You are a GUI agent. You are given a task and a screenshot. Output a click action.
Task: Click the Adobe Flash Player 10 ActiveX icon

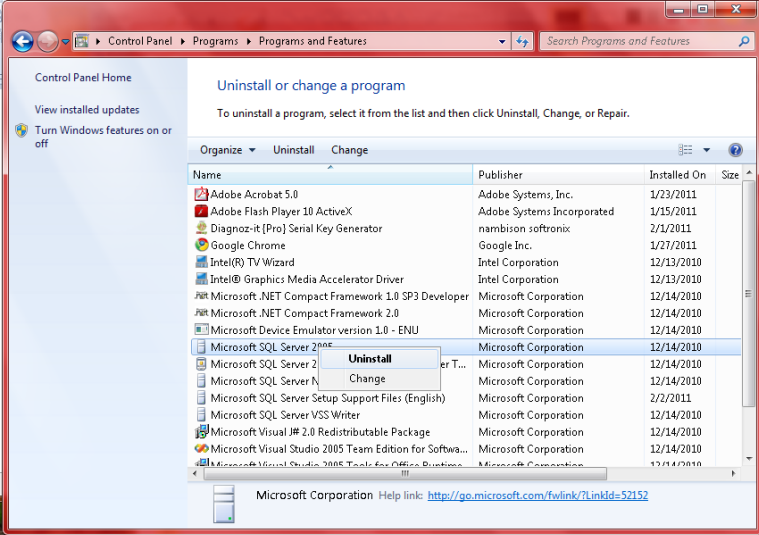click(201, 211)
